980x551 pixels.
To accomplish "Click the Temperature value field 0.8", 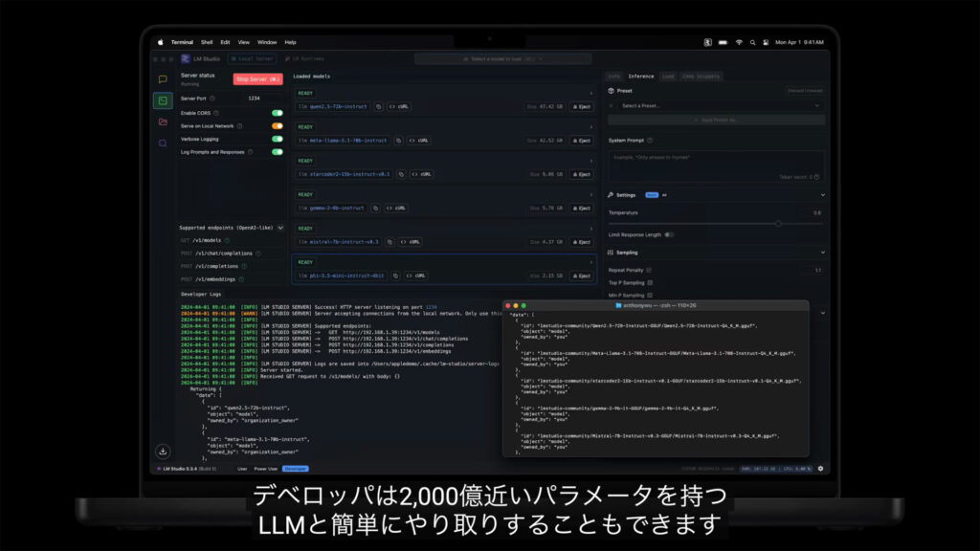I will tap(816, 213).
